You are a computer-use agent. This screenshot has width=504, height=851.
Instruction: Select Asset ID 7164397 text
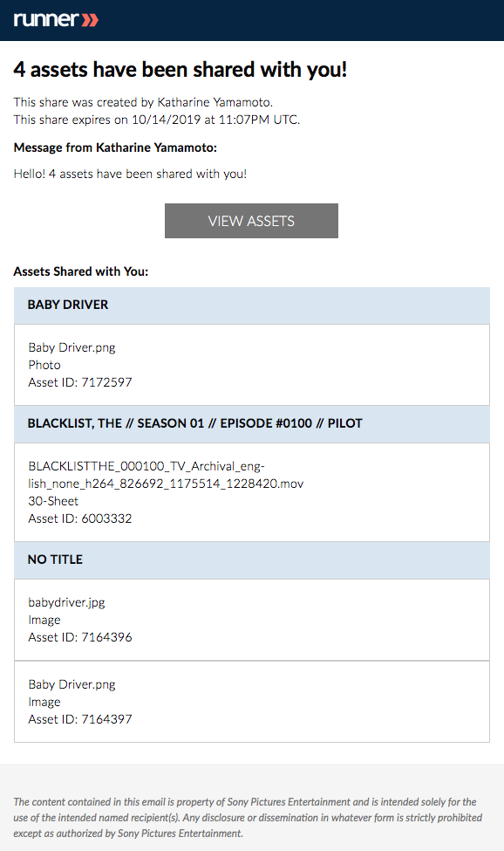80,719
